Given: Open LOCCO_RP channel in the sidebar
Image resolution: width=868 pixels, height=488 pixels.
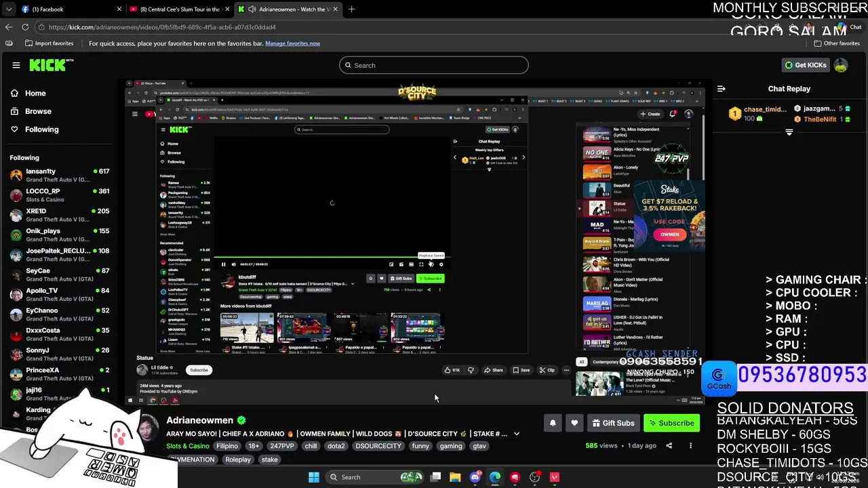Looking at the screenshot, I should click(x=59, y=195).
